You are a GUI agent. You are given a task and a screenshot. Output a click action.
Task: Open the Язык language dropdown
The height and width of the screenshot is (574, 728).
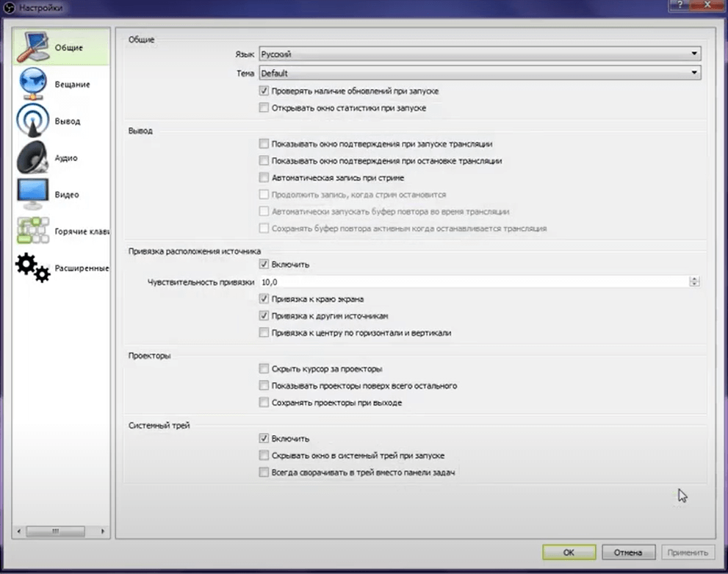point(478,54)
